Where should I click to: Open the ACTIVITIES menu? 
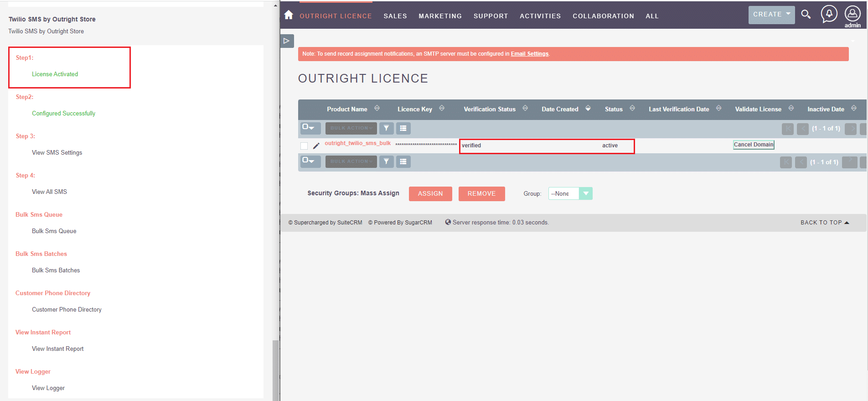coord(540,16)
